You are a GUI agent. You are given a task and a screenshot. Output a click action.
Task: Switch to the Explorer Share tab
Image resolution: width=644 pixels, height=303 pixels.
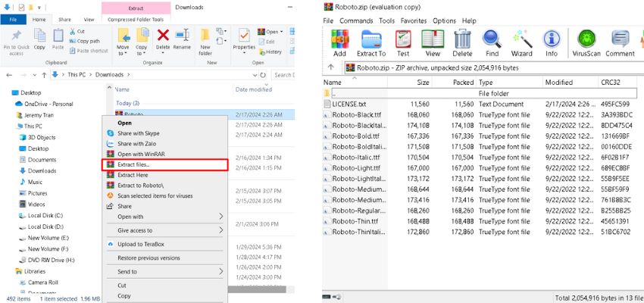coord(64,19)
